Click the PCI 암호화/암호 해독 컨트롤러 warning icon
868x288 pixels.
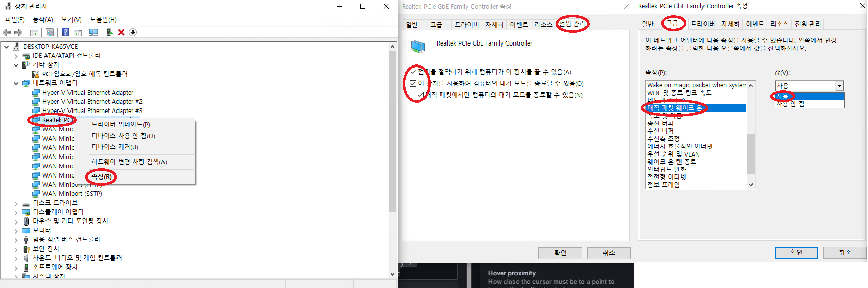pos(36,74)
